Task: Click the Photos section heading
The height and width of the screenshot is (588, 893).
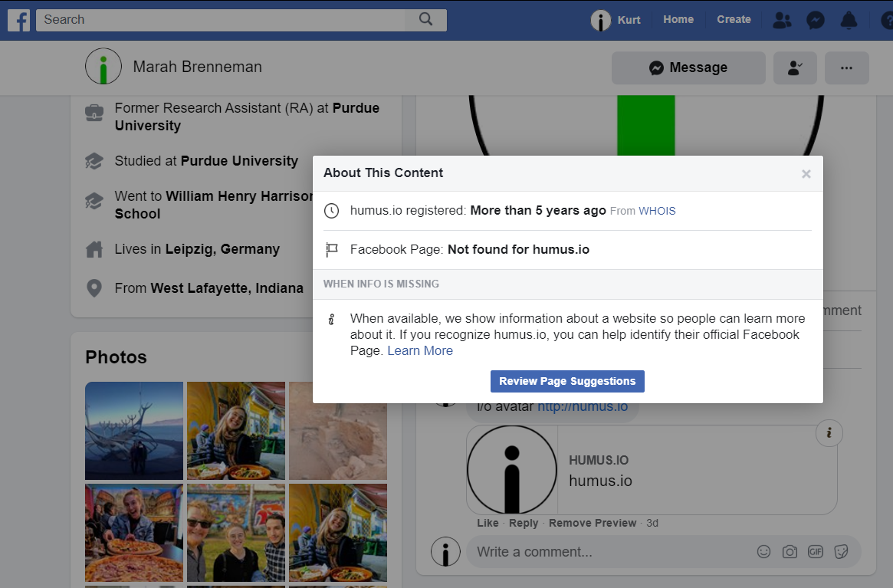Action: [117, 357]
